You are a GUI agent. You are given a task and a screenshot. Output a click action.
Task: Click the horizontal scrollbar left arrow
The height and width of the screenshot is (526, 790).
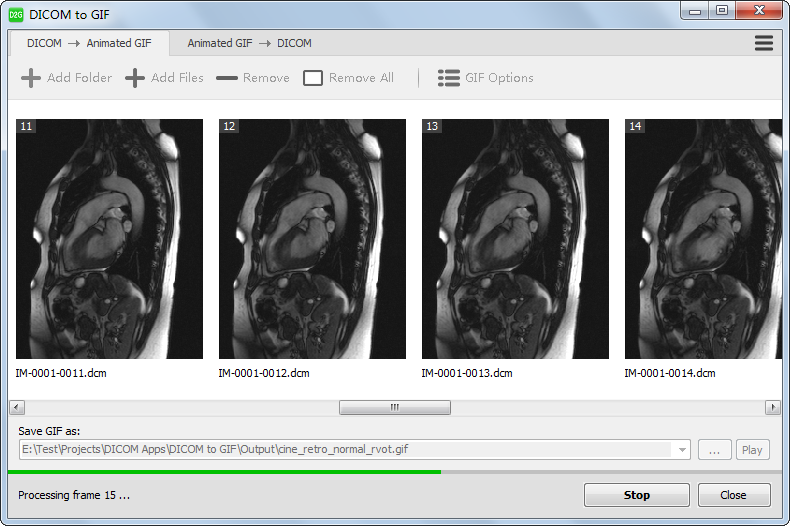pos(17,408)
